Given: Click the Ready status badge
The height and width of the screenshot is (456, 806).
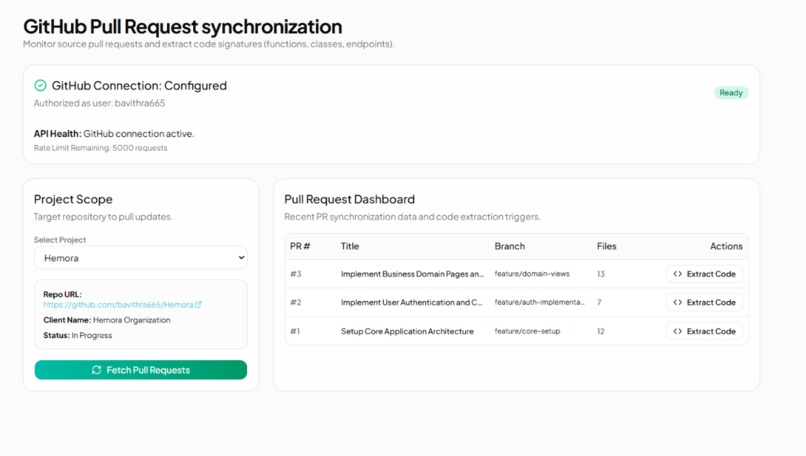Looking at the screenshot, I should click(x=731, y=93).
